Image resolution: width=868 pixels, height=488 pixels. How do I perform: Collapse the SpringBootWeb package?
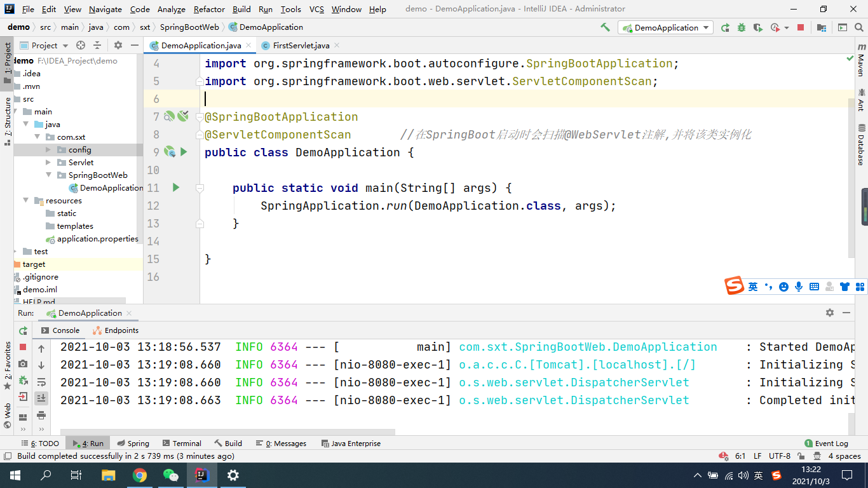pyautogui.click(x=48, y=175)
